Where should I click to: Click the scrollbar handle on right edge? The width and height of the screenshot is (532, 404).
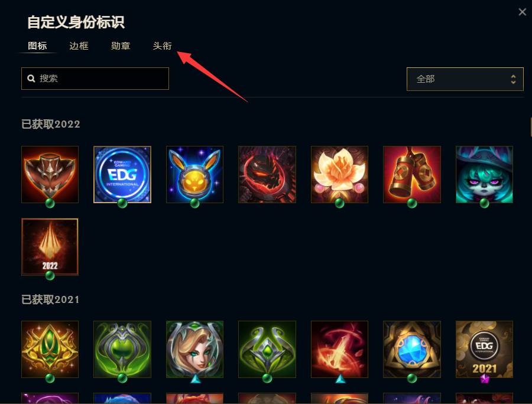[530, 127]
